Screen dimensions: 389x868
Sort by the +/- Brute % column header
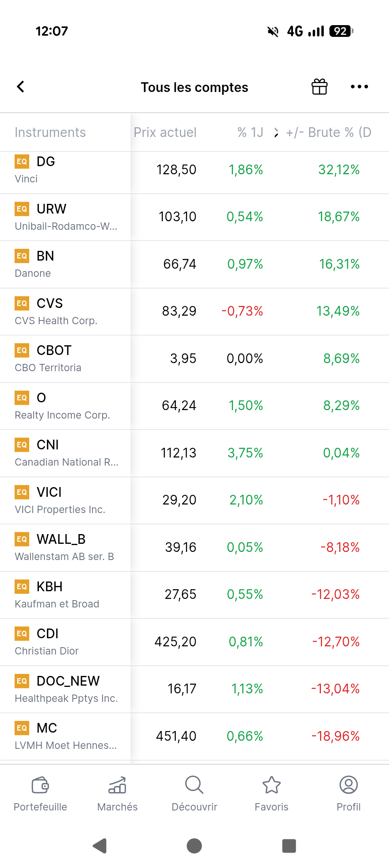pyautogui.click(x=329, y=133)
